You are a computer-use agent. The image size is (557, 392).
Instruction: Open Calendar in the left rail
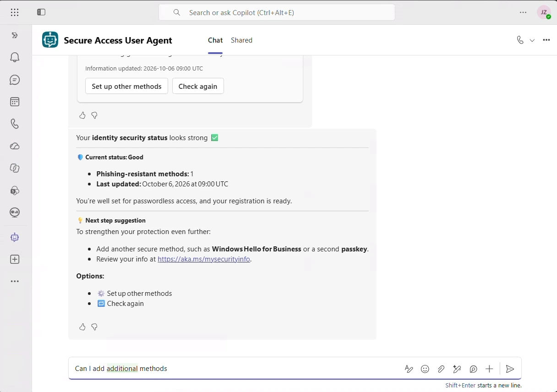(x=15, y=102)
